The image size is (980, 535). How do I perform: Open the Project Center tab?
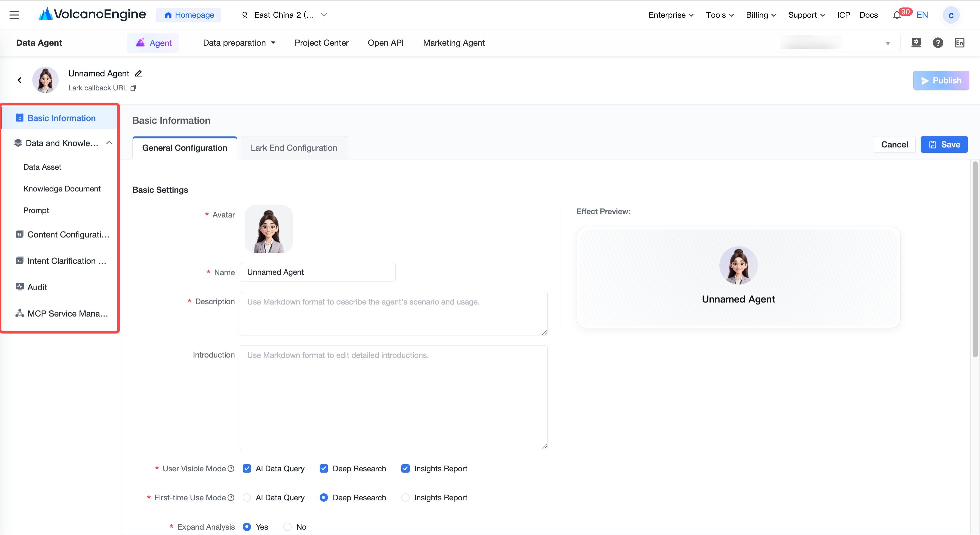point(321,43)
